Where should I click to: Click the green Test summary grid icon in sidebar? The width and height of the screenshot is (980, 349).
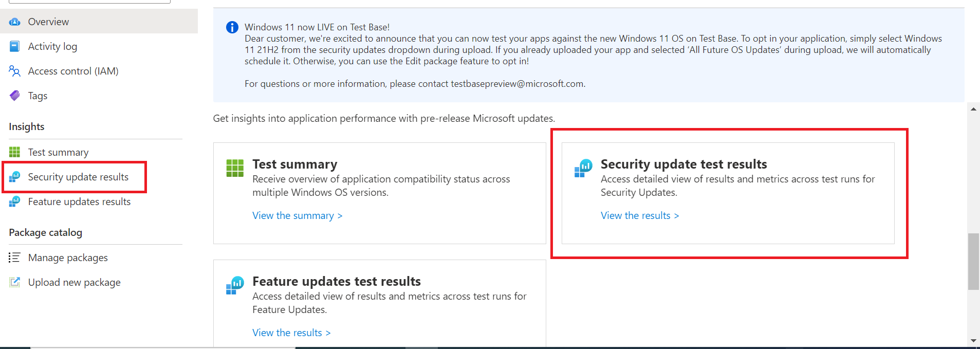tap(15, 152)
